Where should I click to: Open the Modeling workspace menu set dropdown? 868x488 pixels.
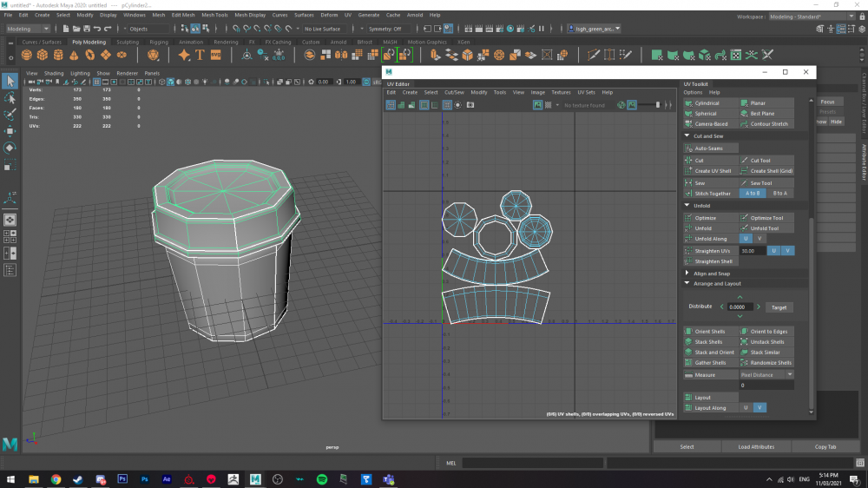tap(28, 29)
